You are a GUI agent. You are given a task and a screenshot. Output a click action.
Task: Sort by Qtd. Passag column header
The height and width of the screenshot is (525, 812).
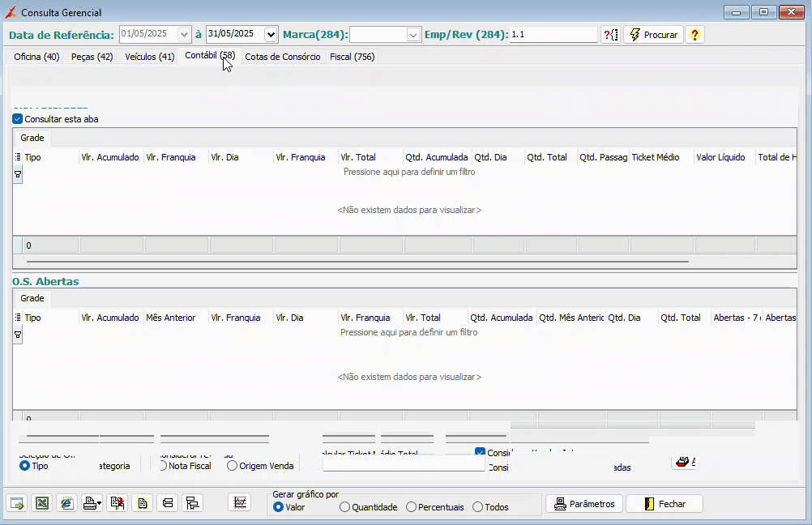pos(603,157)
